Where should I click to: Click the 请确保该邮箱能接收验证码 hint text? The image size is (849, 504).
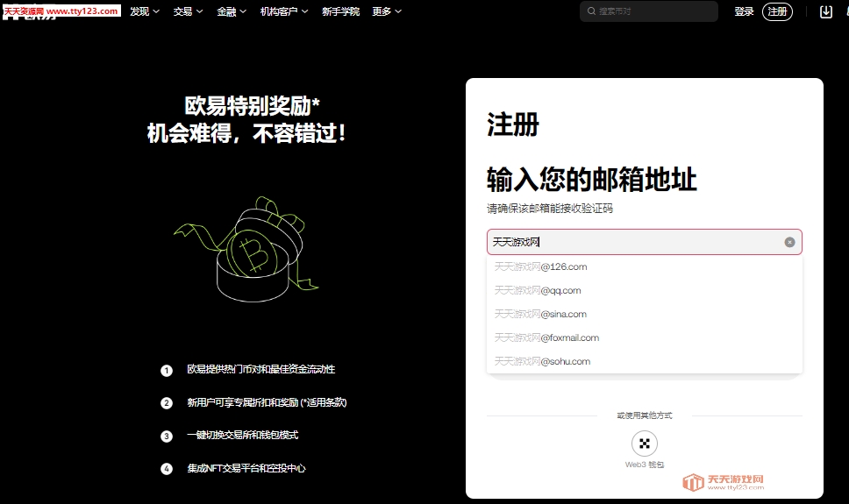point(550,209)
